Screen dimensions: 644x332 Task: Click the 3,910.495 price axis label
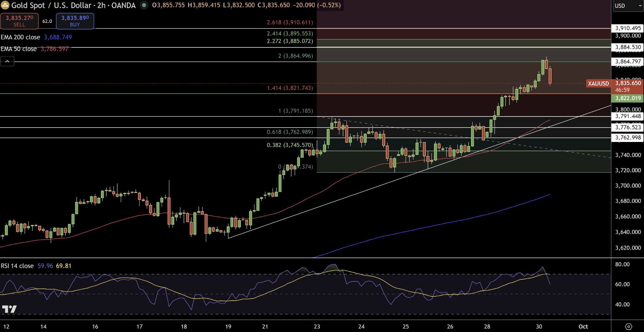click(628, 28)
